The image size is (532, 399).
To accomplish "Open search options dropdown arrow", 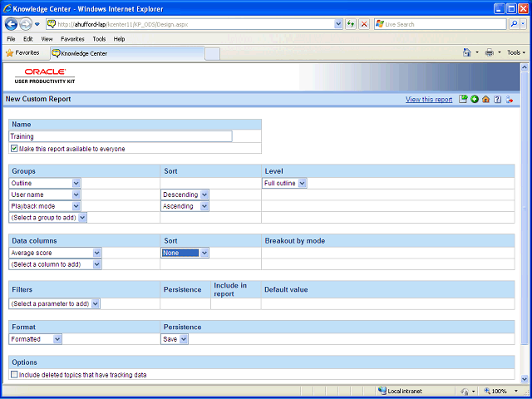I will coord(523,24).
